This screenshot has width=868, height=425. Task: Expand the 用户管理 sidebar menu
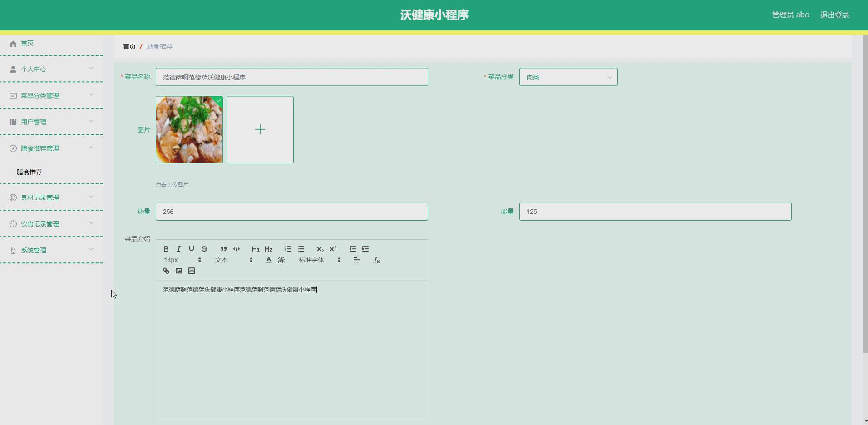(x=51, y=122)
